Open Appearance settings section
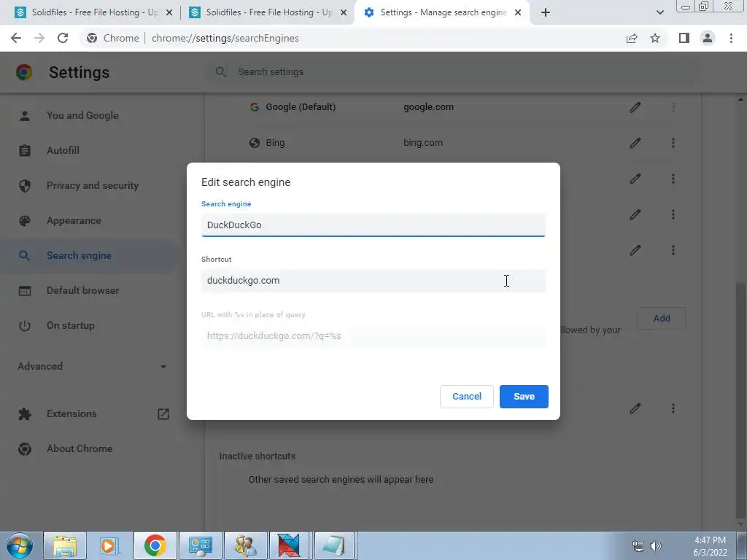Screen dimensions: 747x560 coord(74,220)
